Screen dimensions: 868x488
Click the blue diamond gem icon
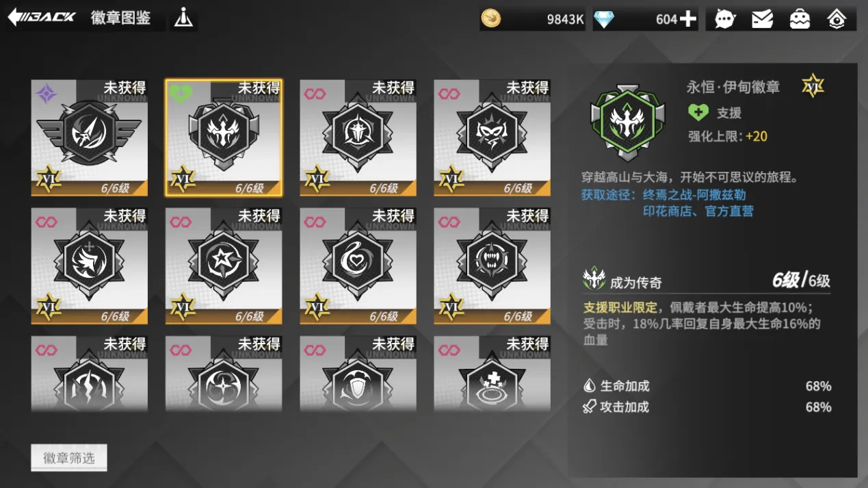coord(604,19)
